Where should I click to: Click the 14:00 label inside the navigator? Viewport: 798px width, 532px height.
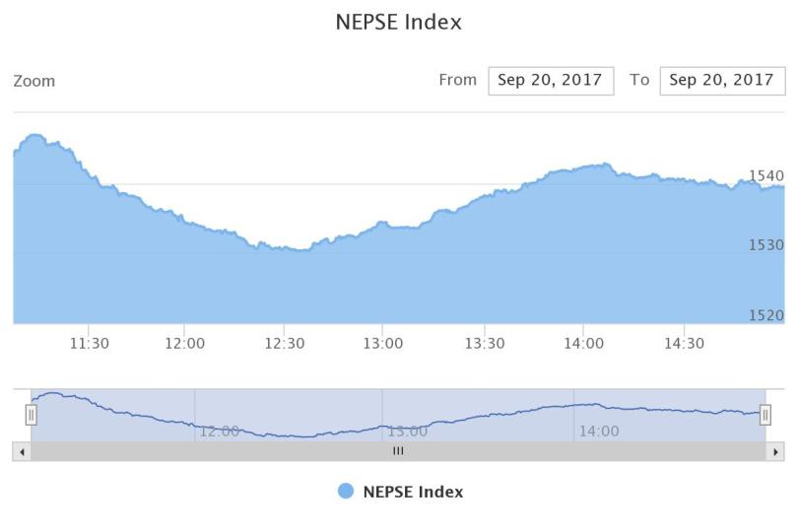tap(598, 431)
